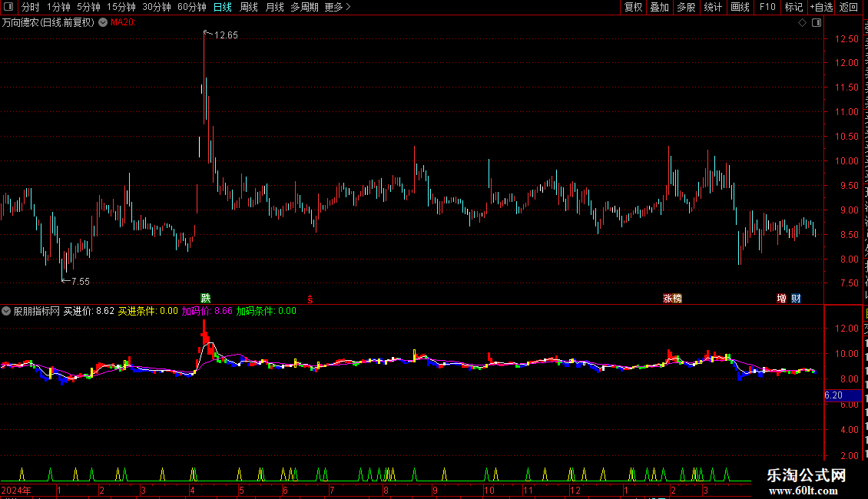Switch to the 分时 intraday view
868x499 pixels.
pos(31,7)
